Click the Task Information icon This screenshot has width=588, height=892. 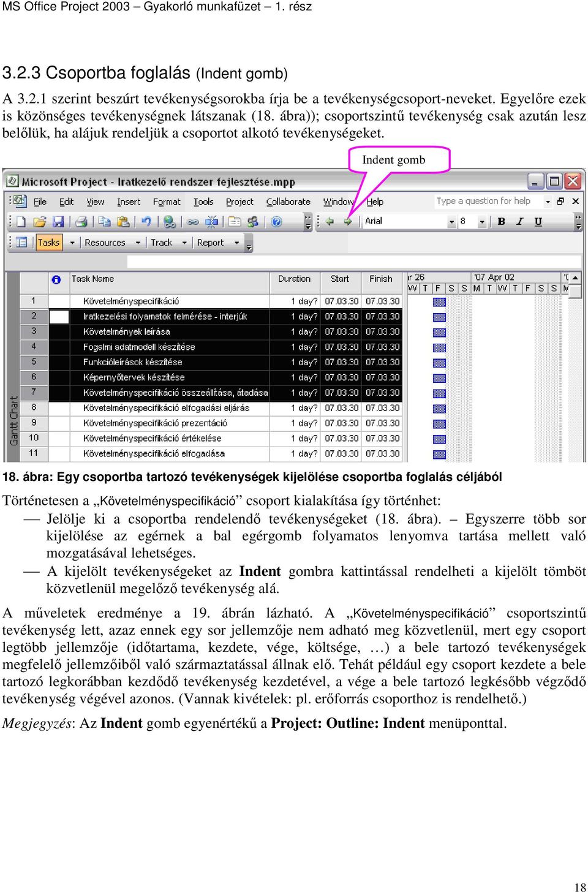(x=235, y=222)
